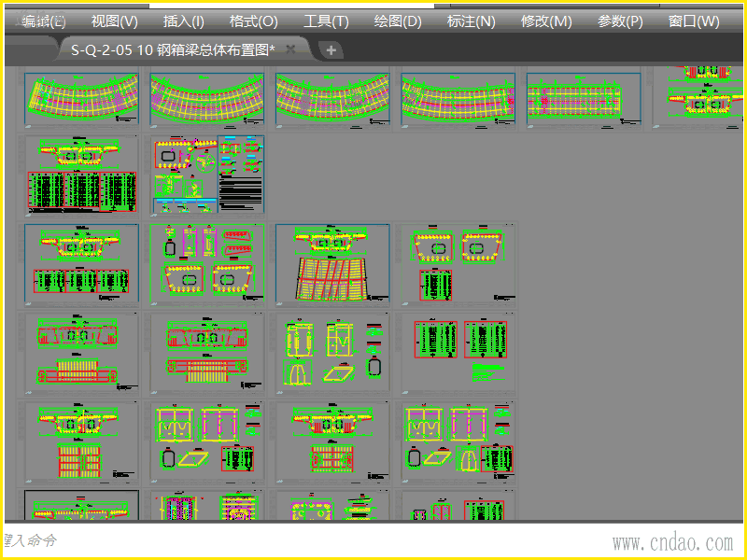This screenshot has height=560, width=747.
Task: Select sheet with fan-shaped plan under cross-section
Action: pos(332,263)
